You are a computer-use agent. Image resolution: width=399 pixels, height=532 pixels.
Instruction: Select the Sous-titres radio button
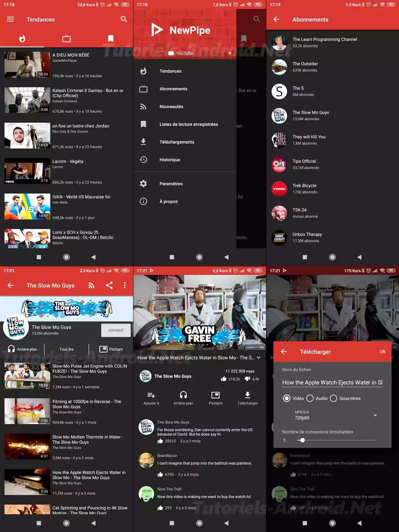(333, 398)
